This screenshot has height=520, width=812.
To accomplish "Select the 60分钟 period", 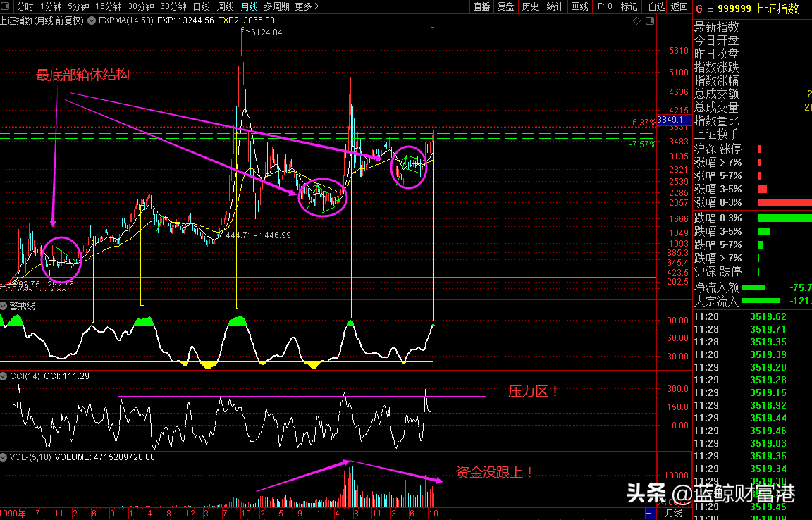I will (173, 6).
